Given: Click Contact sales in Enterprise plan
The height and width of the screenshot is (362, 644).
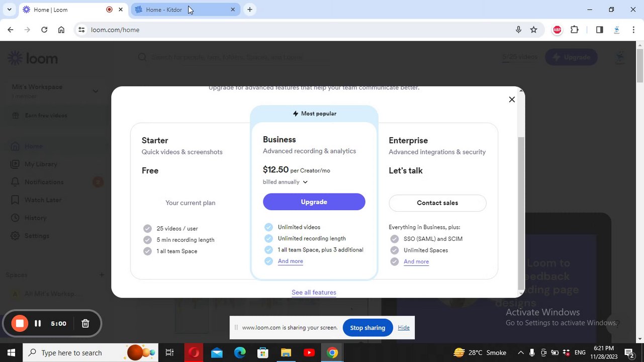Looking at the screenshot, I should [x=437, y=203].
